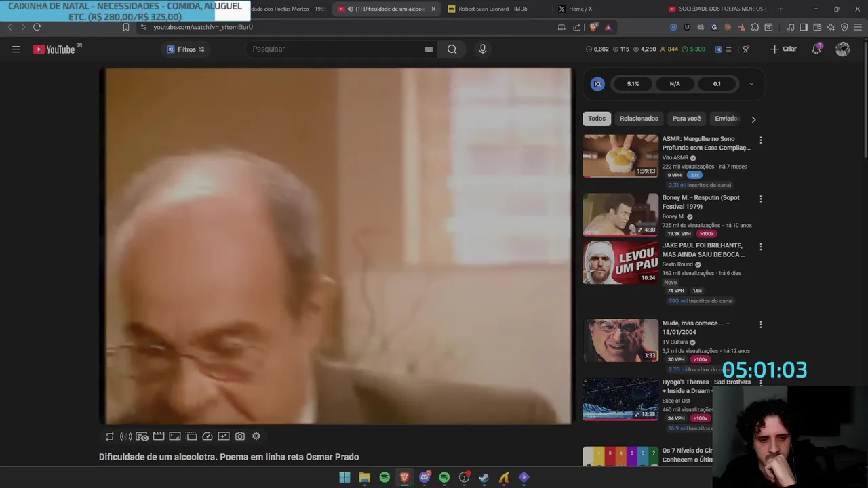The height and width of the screenshot is (488, 868).
Task: Open the playback speed gauge icon
Action: (208, 436)
